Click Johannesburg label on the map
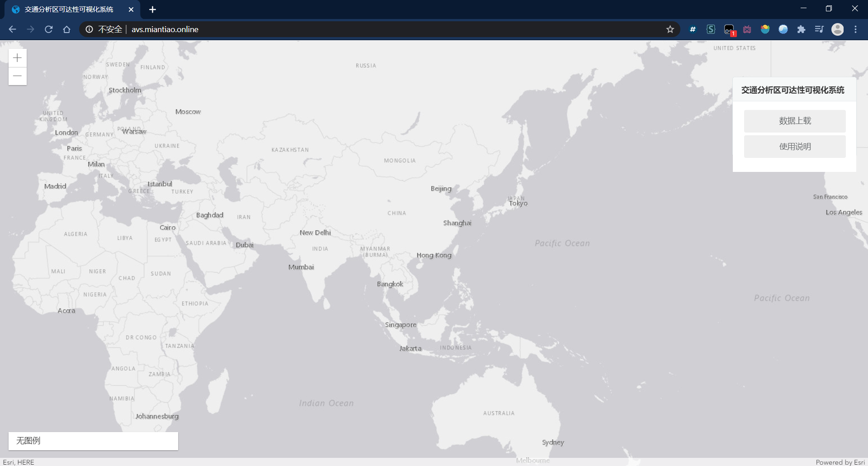Screen dimensions: 868x466 [157, 416]
